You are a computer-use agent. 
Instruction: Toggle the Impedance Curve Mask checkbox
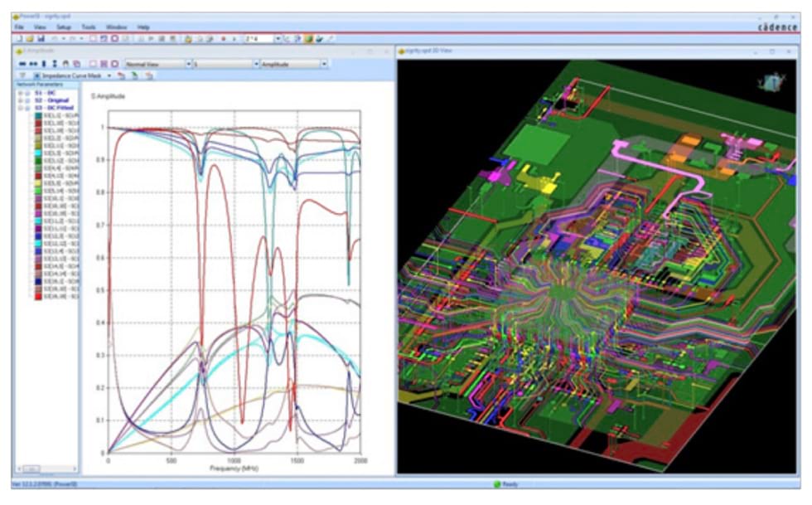tap(37, 75)
